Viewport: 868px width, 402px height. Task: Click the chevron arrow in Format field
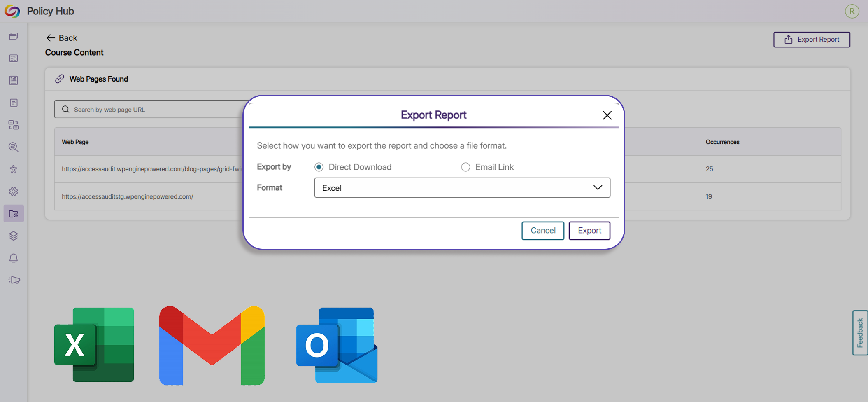(x=598, y=188)
